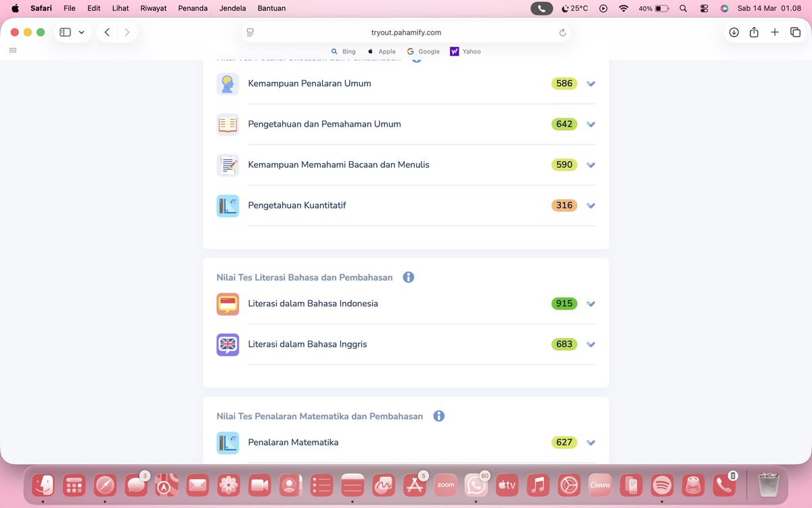The image size is (812, 508).
Task: Reload the page using refresh icon
Action: click(562, 33)
